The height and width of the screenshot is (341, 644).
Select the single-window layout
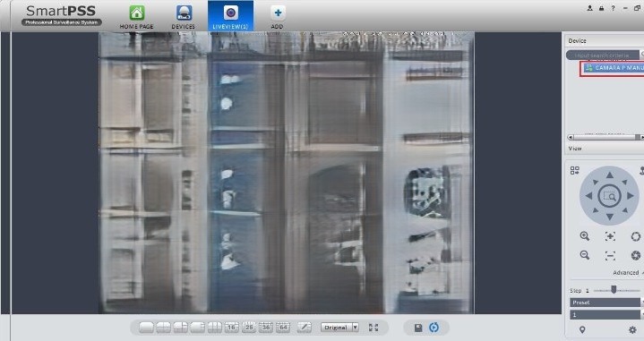(147, 328)
